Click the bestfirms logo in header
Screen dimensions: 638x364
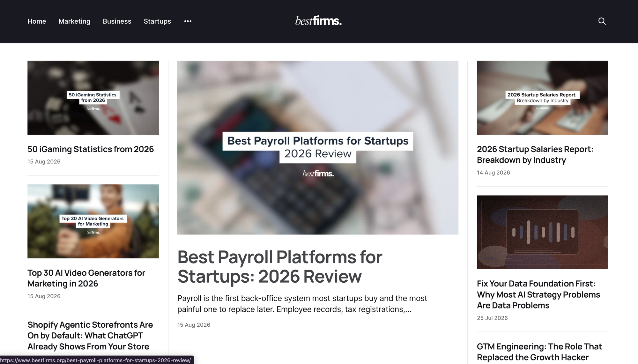tap(318, 21)
